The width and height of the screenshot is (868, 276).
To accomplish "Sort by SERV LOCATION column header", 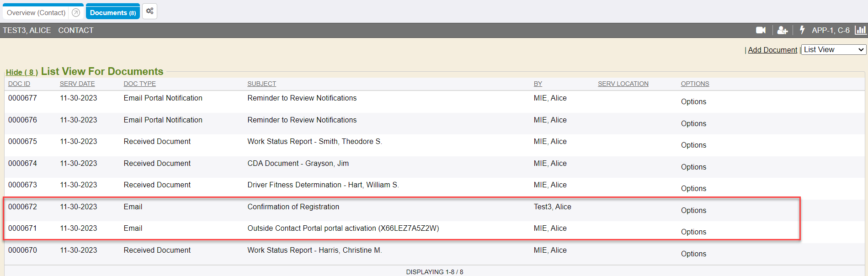I will point(623,84).
